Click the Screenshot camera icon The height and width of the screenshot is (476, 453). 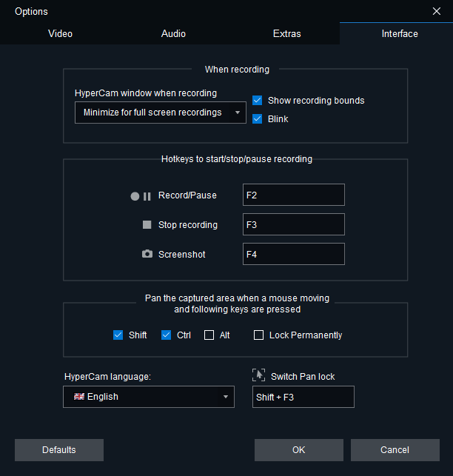click(147, 254)
